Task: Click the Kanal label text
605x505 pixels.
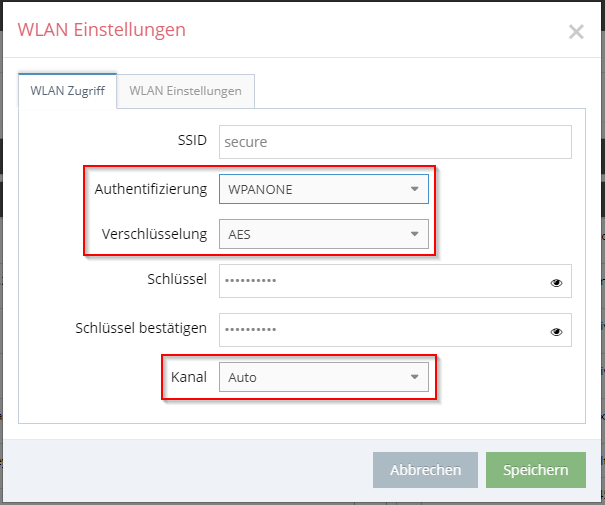Action: (x=189, y=377)
